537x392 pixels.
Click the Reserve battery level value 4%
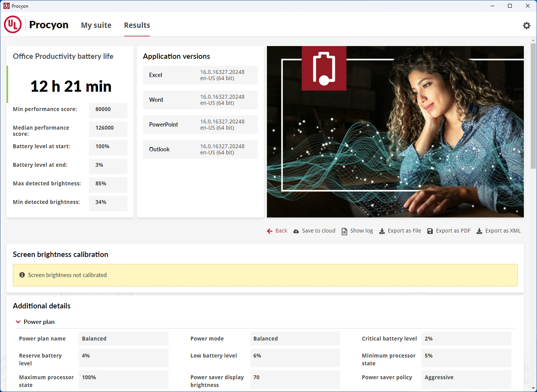(124, 358)
